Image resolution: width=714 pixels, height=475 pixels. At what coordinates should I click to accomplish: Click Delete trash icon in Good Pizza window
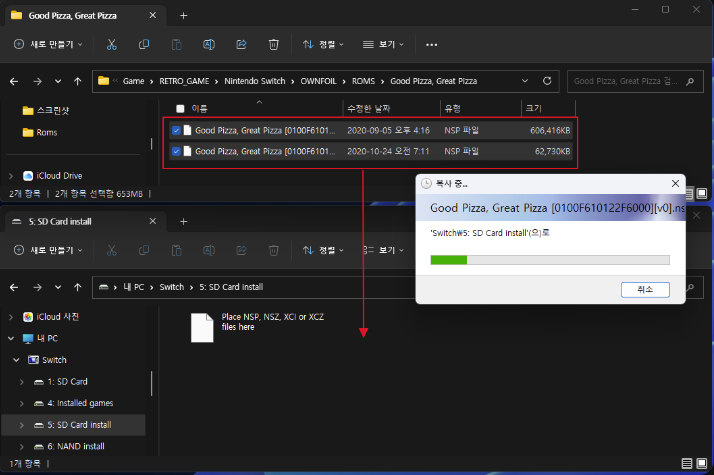pos(273,44)
